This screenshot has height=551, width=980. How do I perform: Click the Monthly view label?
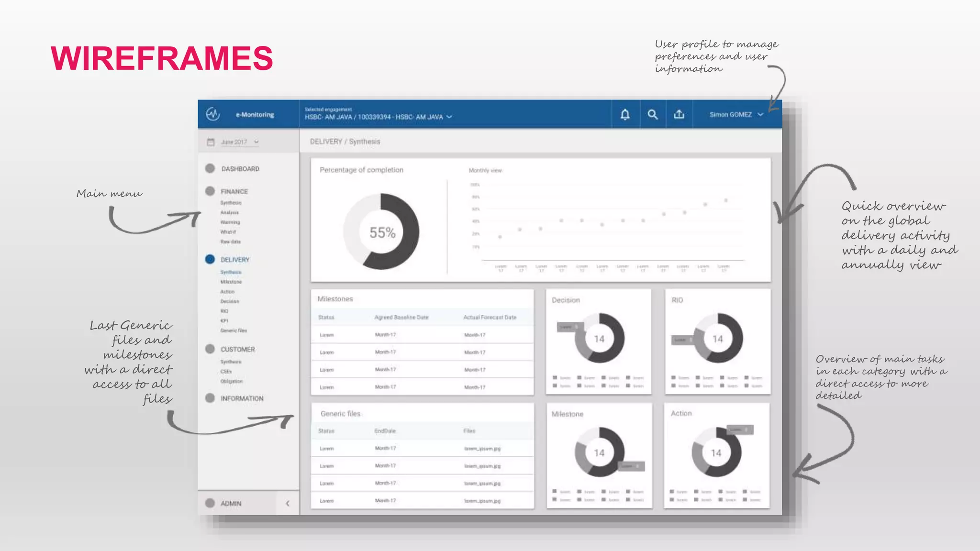click(485, 170)
